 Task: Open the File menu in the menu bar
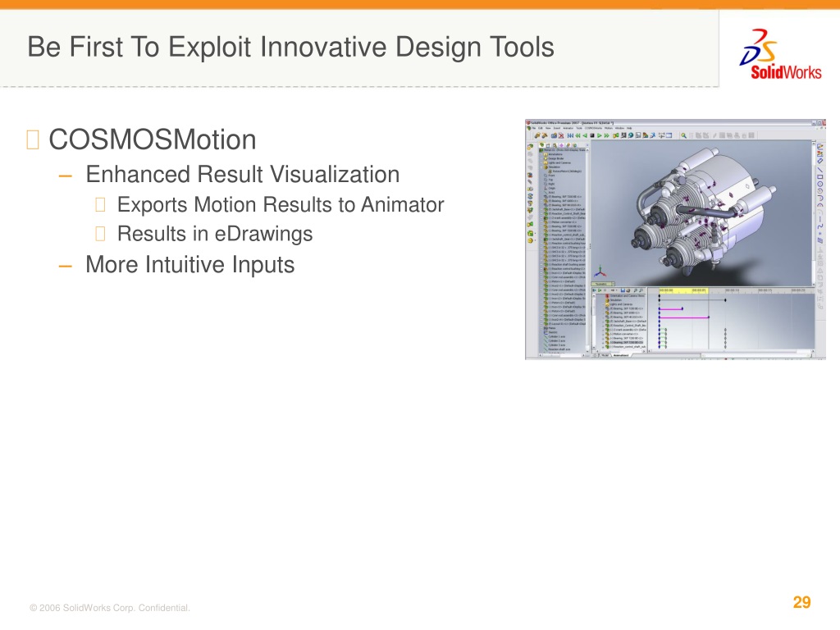point(534,128)
